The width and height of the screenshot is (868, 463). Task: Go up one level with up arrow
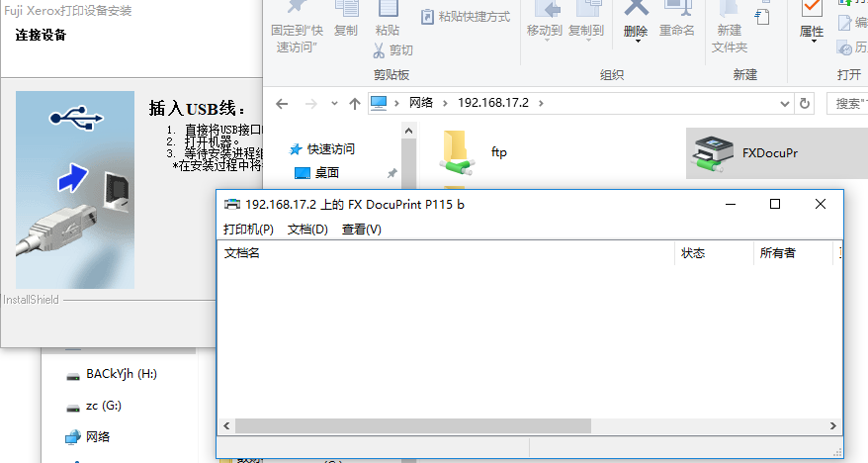click(x=355, y=103)
